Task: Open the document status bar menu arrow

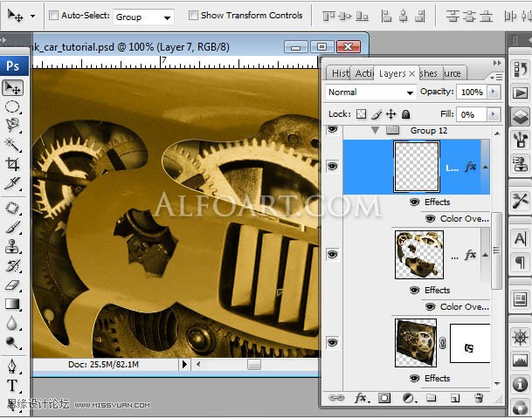Action: coord(184,365)
